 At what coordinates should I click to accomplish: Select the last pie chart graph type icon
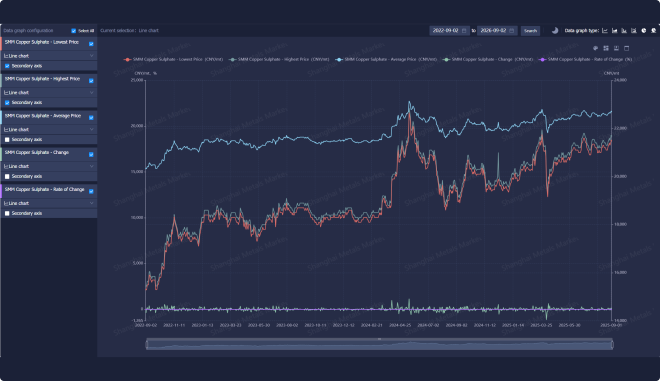(653, 30)
